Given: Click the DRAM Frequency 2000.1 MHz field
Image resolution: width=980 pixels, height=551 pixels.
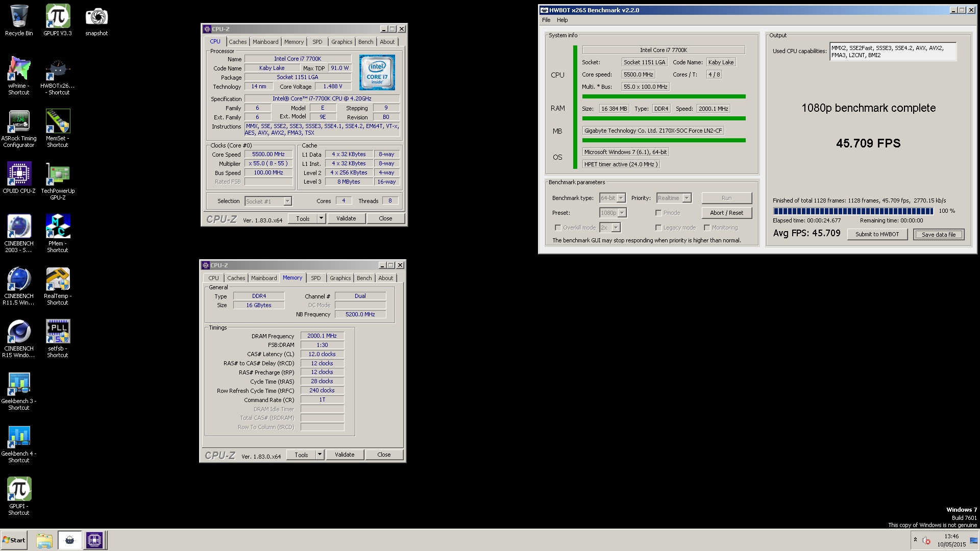Looking at the screenshot, I should [322, 336].
